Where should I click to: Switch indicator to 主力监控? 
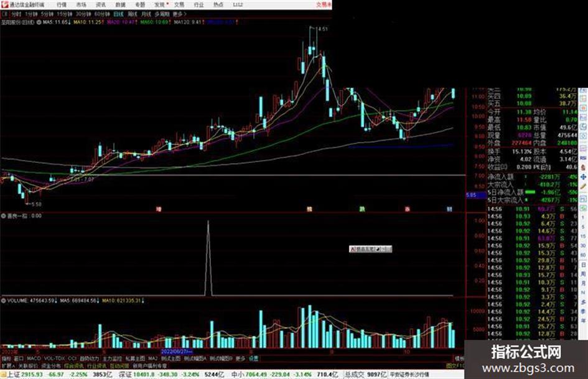tap(112, 358)
